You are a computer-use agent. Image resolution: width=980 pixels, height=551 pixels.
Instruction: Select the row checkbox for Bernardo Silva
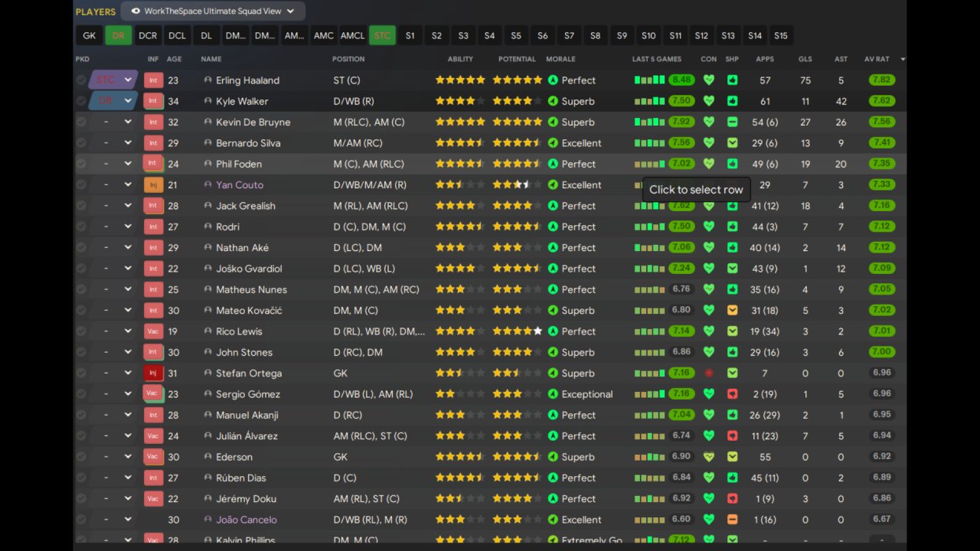click(81, 143)
